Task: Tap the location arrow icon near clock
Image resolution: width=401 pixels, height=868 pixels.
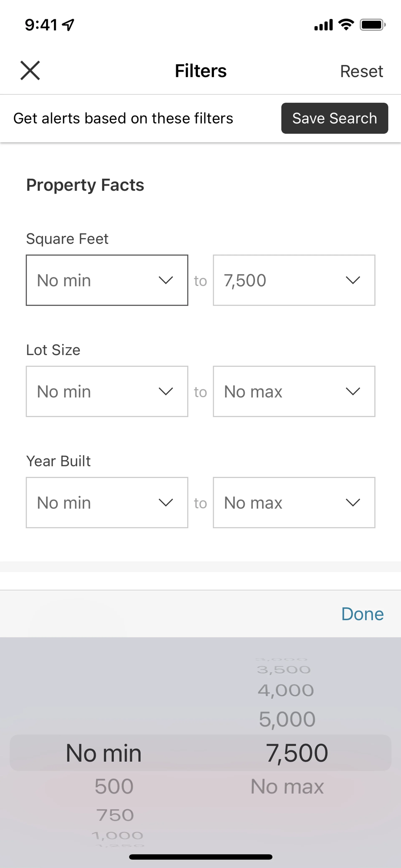Action: (x=69, y=25)
